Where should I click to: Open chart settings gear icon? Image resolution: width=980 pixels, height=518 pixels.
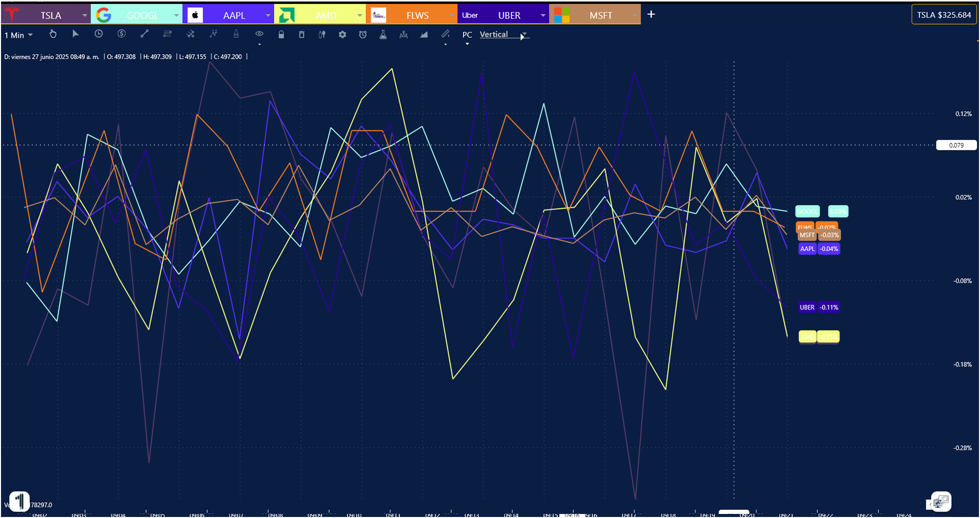(x=342, y=35)
